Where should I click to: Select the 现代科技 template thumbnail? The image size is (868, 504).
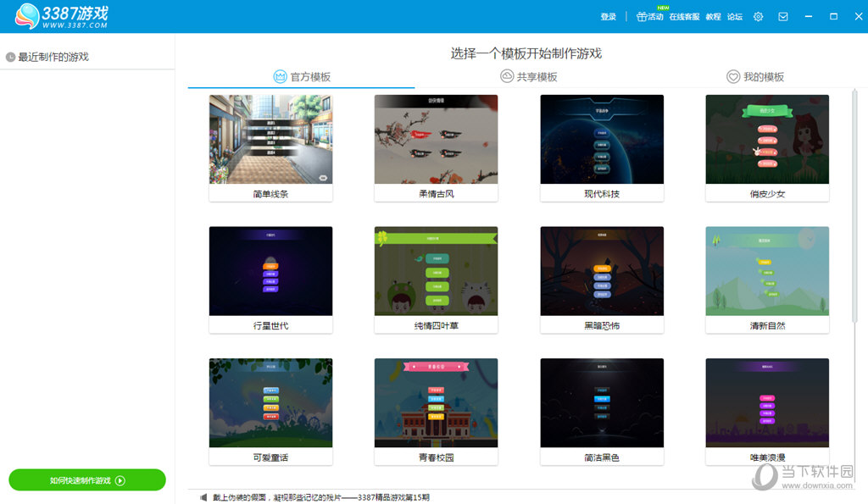[602, 140]
